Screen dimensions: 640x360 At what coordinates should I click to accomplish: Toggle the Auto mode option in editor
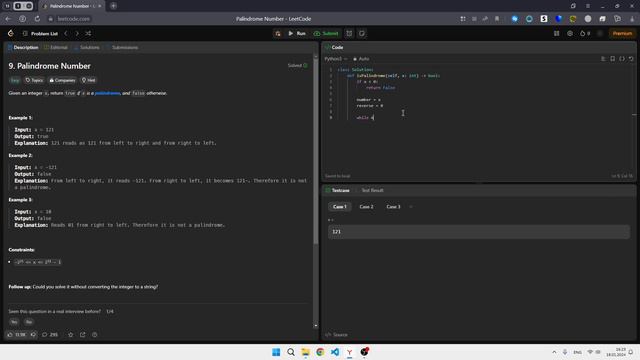coord(361,59)
